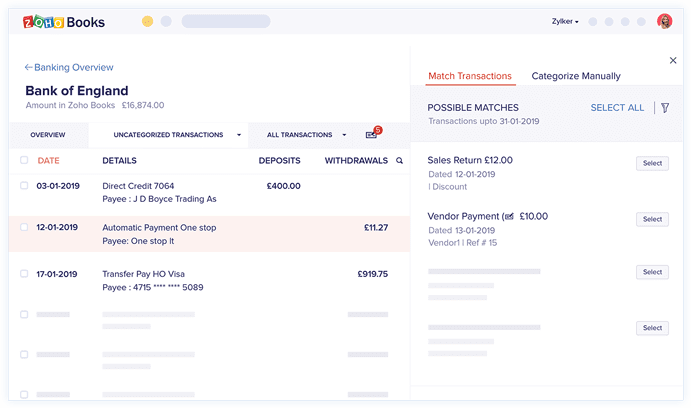The width and height of the screenshot is (691, 408).
Task: Expand the All Transactions dropdown
Action: coord(344,135)
